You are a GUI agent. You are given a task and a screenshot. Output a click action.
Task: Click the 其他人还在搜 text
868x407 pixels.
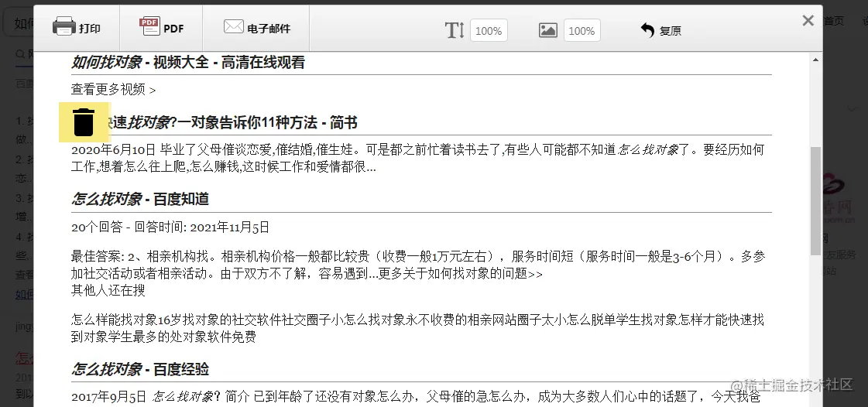click(108, 290)
